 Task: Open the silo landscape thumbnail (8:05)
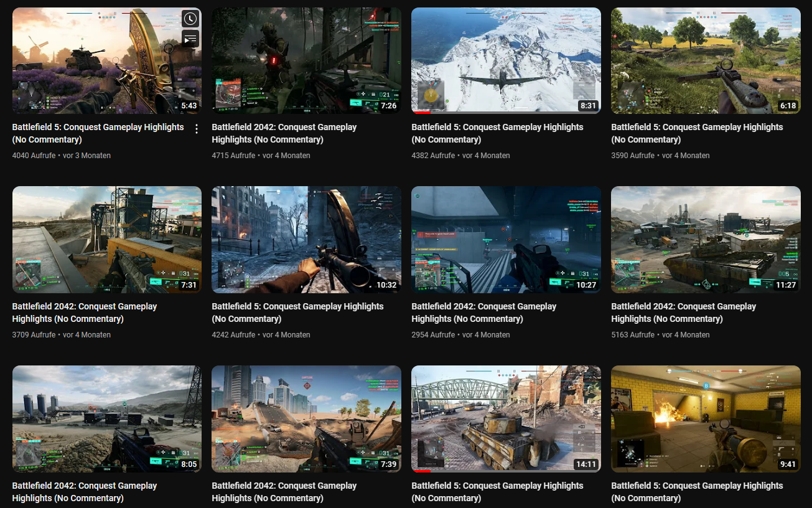[x=106, y=419]
